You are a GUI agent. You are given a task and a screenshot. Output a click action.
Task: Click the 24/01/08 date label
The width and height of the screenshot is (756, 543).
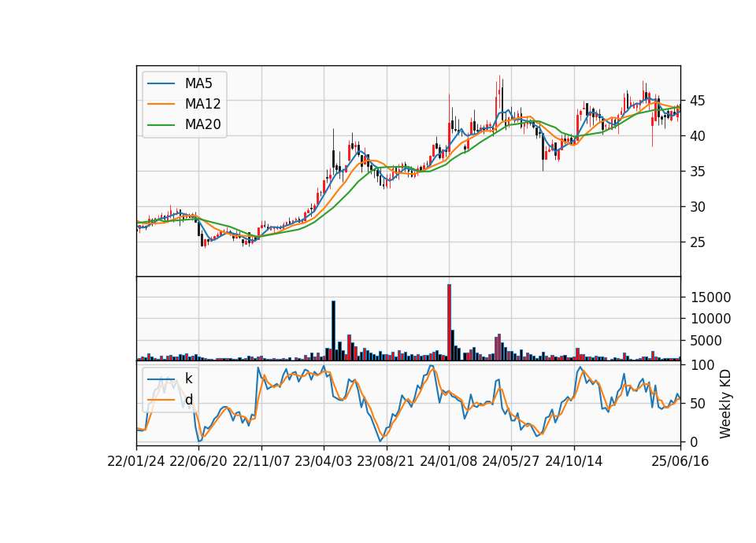(448, 461)
